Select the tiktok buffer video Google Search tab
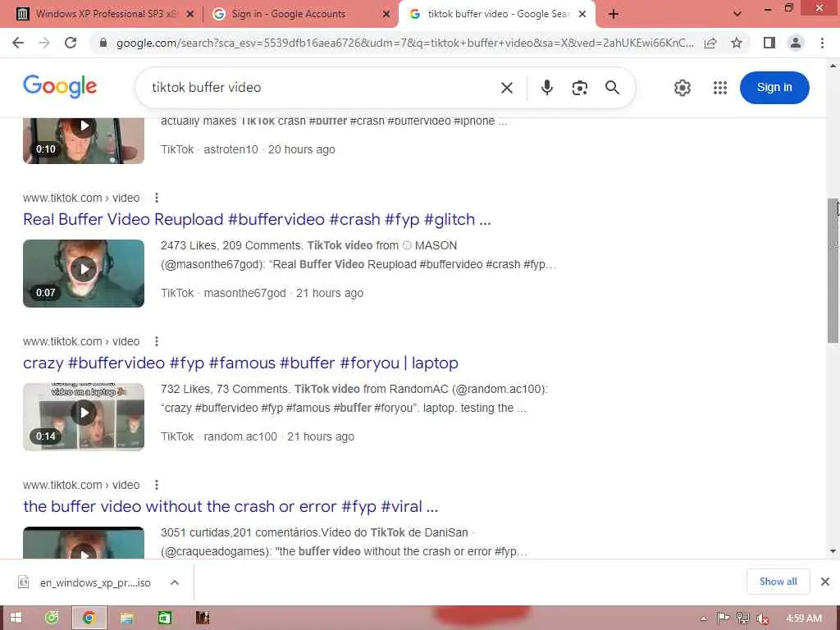840x630 pixels. (x=496, y=14)
